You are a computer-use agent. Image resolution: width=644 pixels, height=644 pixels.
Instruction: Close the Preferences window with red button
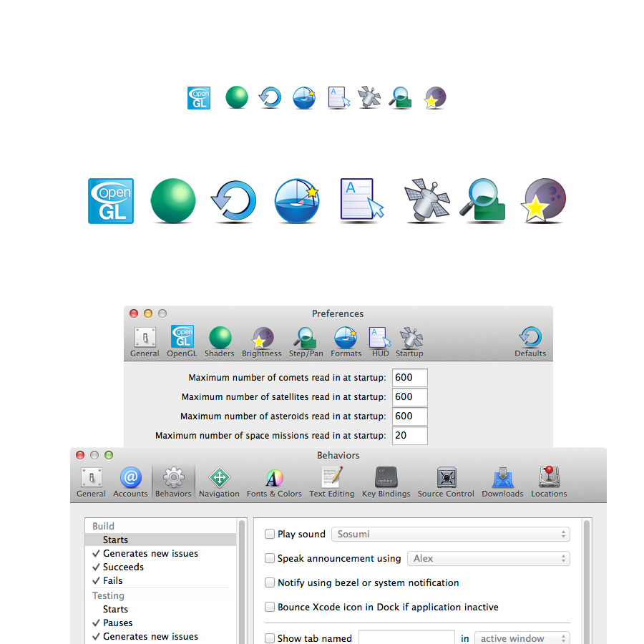click(134, 313)
